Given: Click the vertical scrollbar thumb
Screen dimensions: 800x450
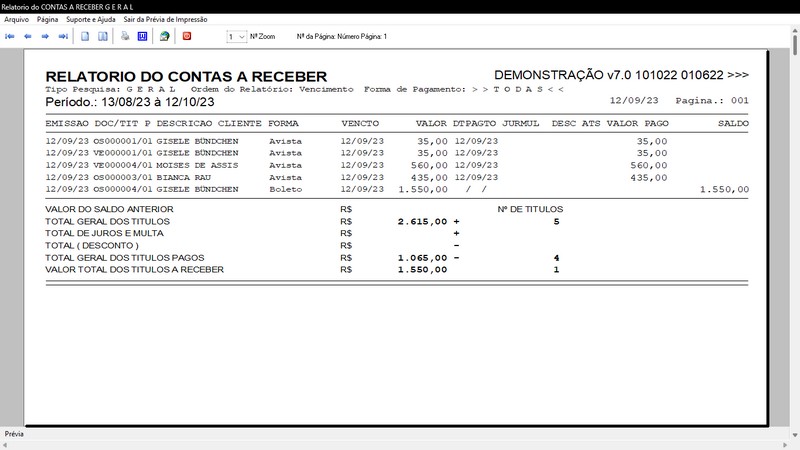Looking at the screenshot, I should coord(795,45).
